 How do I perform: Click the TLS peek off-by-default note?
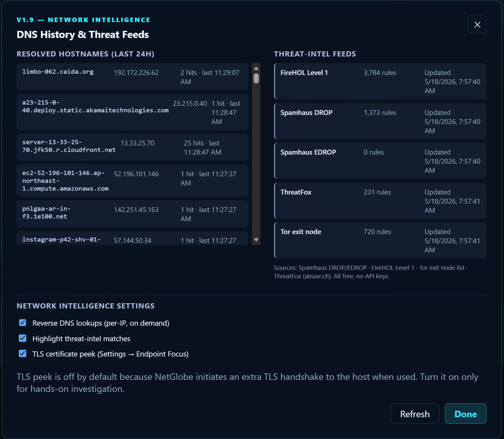click(247, 383)
